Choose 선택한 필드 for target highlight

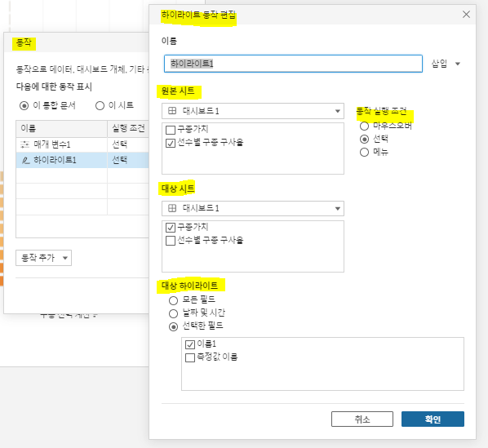pos(173,326)
